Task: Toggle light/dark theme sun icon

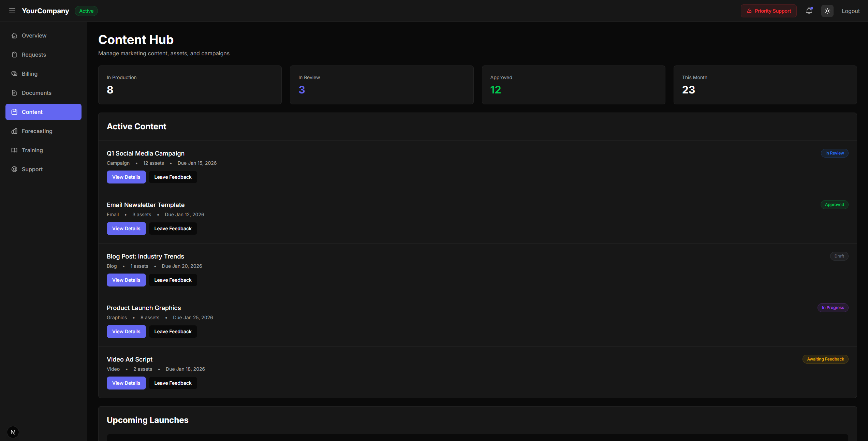Action: click(827, 11)
